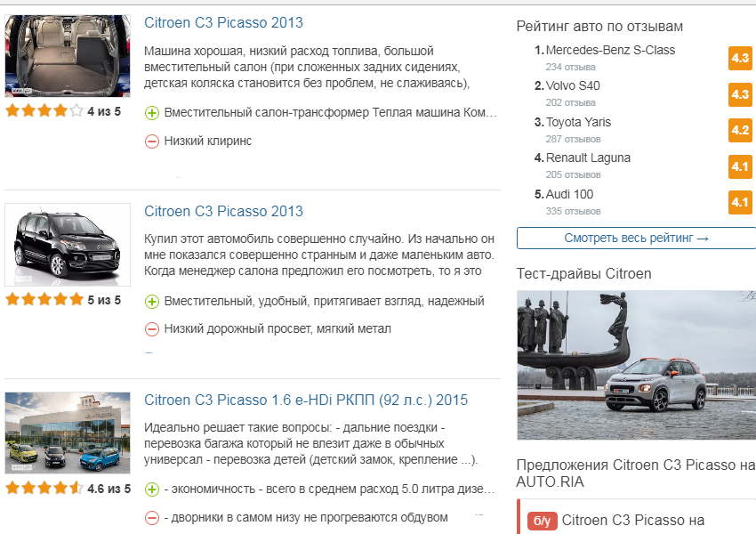Open the Citroen dealership photo thumbnail
The height and width of the screenshot is (534, 756).
[x=68, y=433]
